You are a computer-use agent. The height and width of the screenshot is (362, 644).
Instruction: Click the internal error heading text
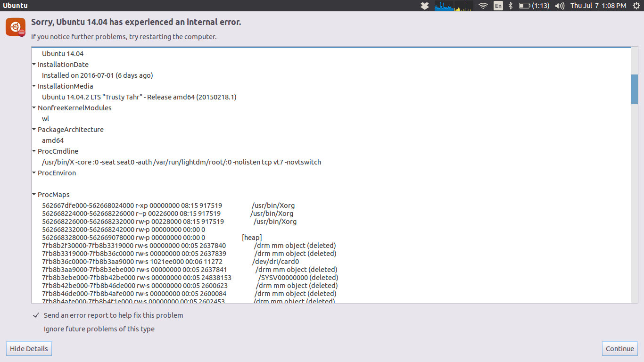pyautogui.click(x=136, y=22)
